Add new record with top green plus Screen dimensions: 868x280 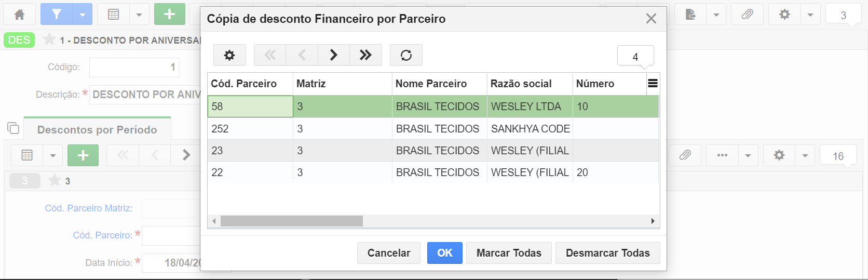coord(170,15)
